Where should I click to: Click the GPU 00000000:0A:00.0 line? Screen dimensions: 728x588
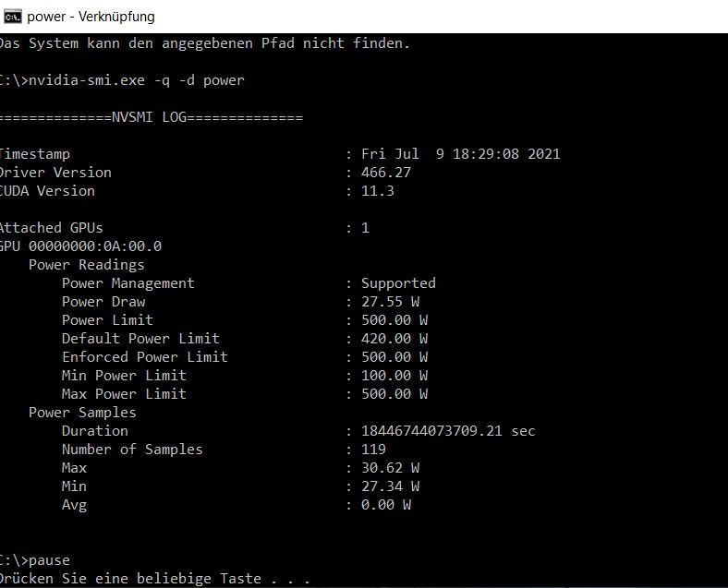pyautogui.click(x=80, y=246)
